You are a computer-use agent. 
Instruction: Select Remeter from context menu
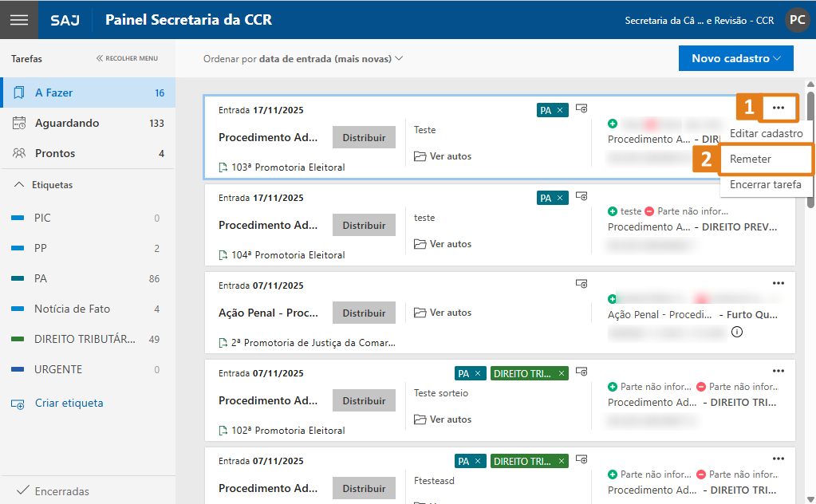(751, 159)
